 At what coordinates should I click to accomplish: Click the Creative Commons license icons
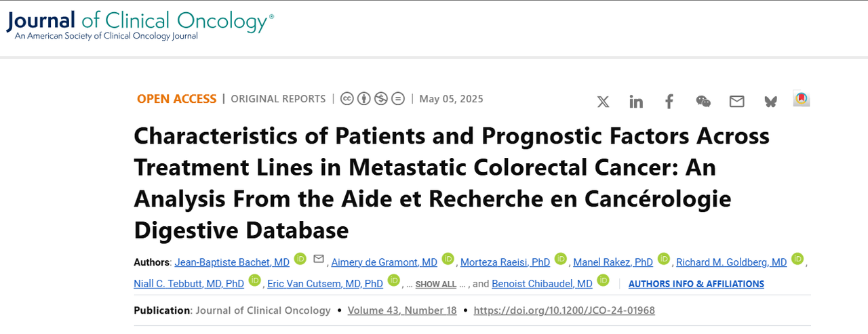click(372, 99)
